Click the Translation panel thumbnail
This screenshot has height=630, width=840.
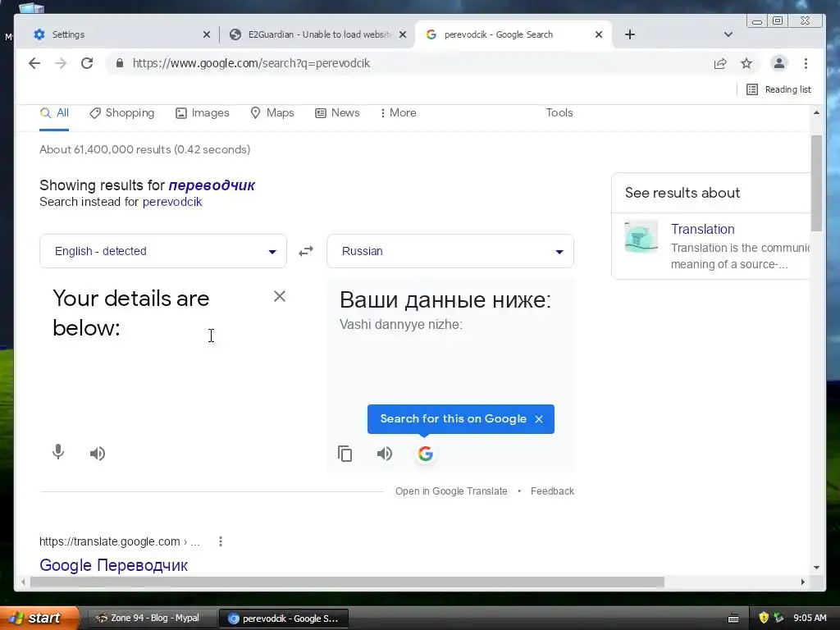pos(641,235)
